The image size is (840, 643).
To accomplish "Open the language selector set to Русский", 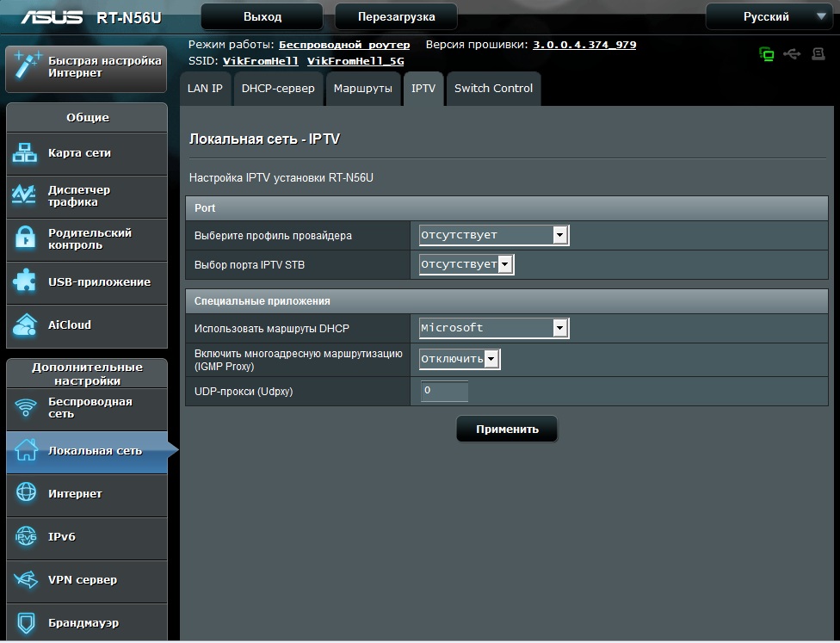I will tap(767, 16).
